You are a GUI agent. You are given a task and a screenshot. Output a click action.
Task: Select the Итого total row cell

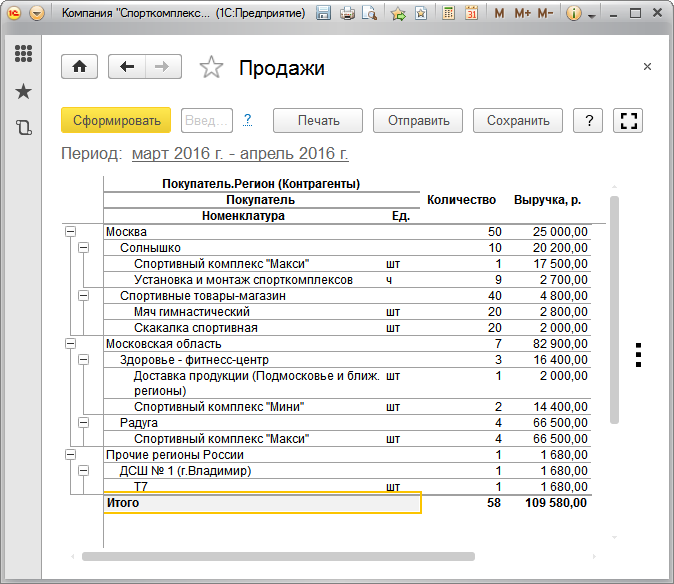click(x=262, y=503)
